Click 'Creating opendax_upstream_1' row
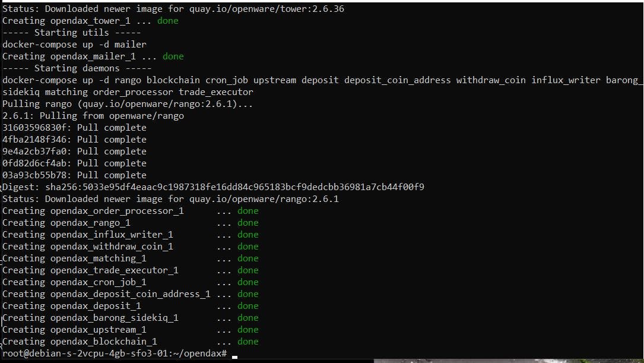The height and width of the screenshot is (363, 644). point(130,330)
